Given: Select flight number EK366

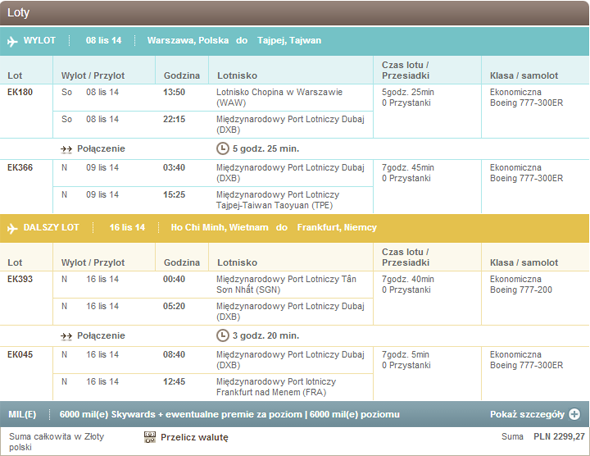Looking at the screenshot, I should click(x=20, y=168).
